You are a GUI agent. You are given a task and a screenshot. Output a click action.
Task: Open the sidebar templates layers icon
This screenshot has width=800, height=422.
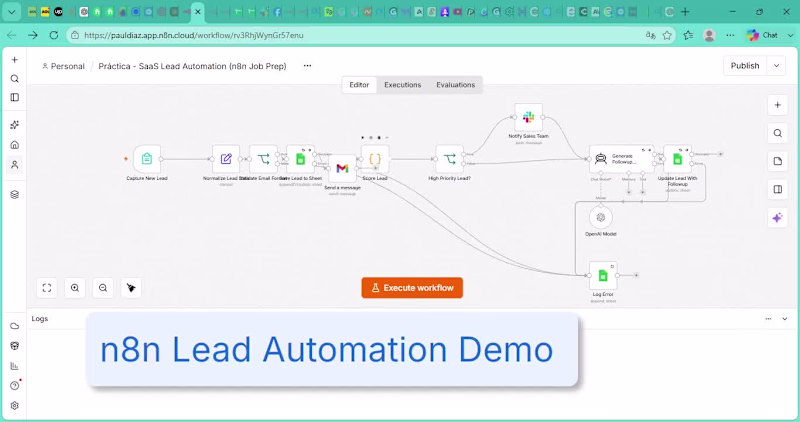pos(15,194)
